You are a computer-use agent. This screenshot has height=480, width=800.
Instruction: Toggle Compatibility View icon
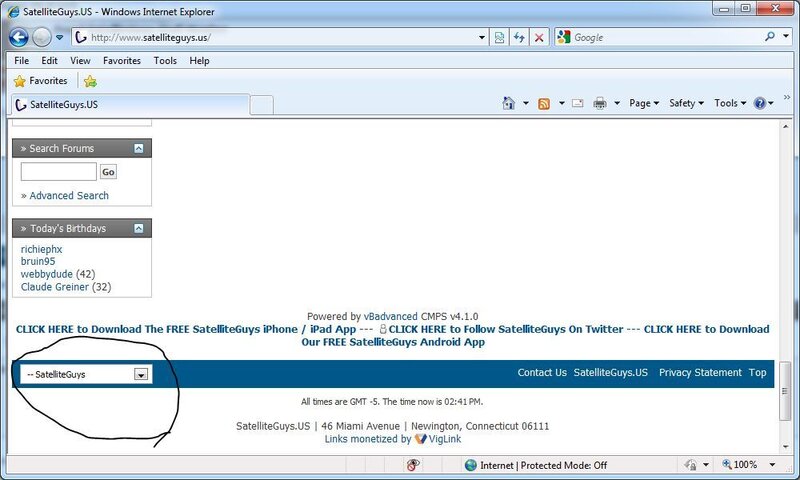pyautogui.click(x=499, y=37)
